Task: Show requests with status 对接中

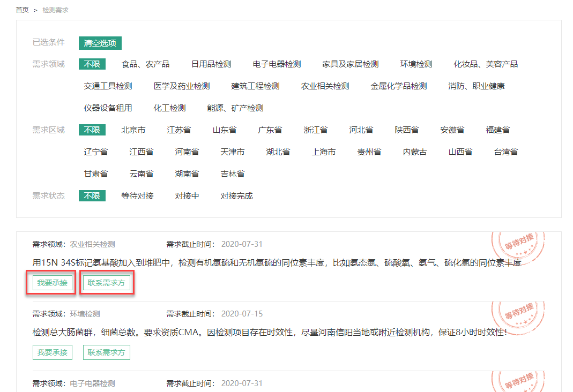Action: (187, 196)
